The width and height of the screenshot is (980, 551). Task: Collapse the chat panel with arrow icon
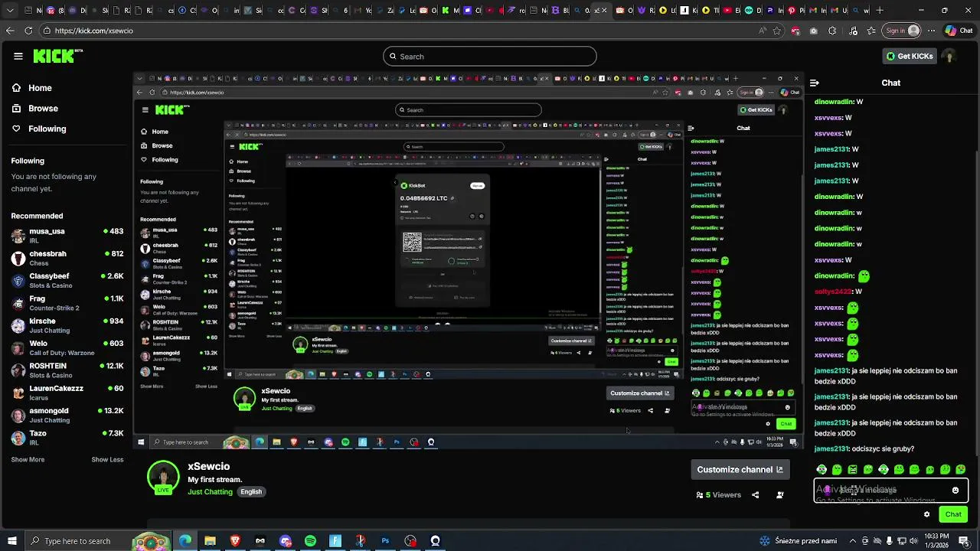815,83
